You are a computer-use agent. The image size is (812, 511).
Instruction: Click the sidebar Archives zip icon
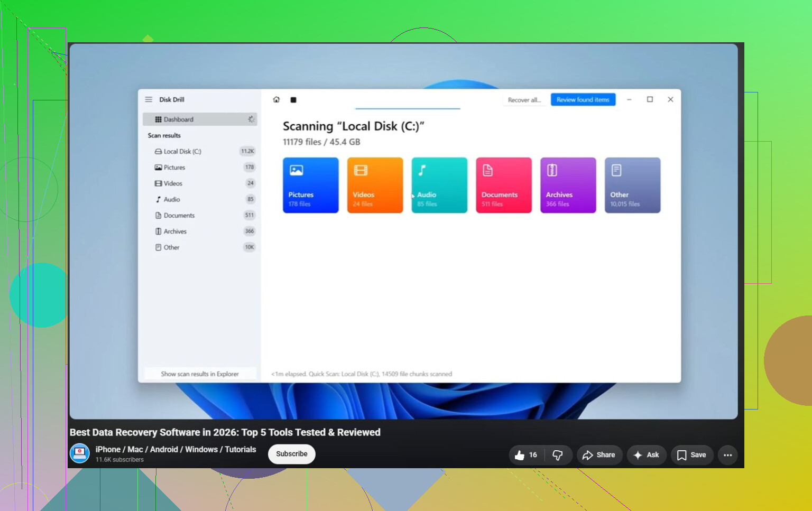pos(158,231)
